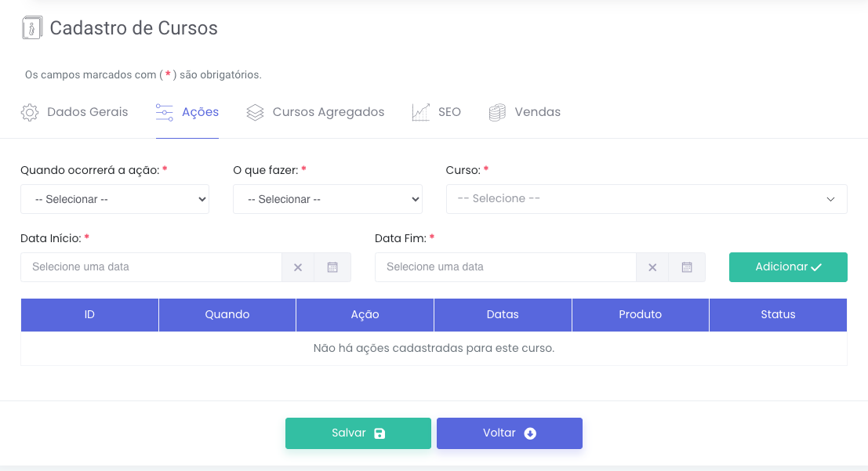Focus the Data Fim date input

point(505,267)
